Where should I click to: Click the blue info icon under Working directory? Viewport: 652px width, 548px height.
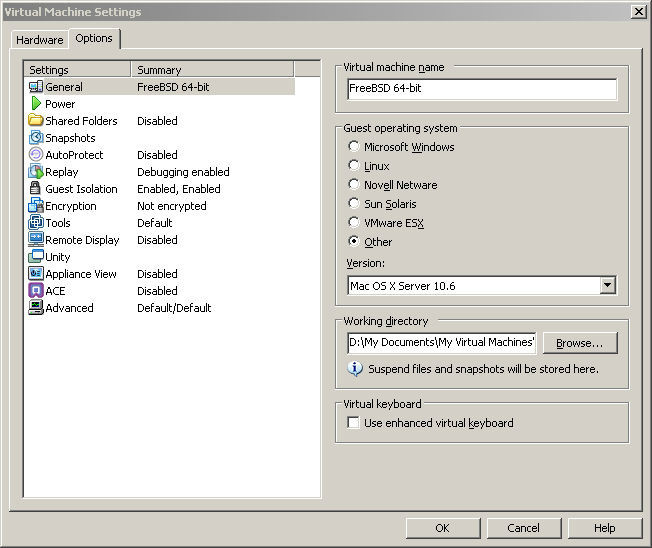355,369
